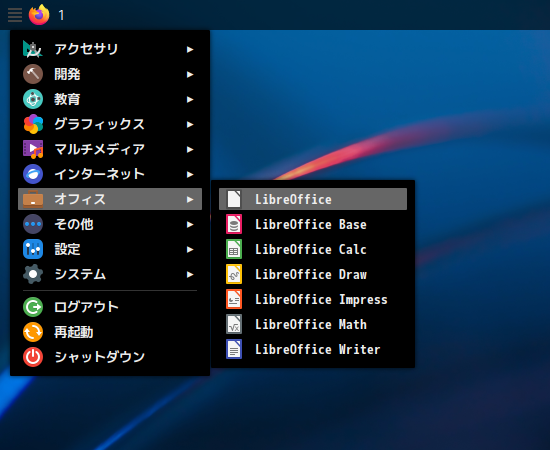Viewport: 550px width, 450px height.
Task: Click the LibreOffice Start Center document icon
Action: click(x=234, y=199)
